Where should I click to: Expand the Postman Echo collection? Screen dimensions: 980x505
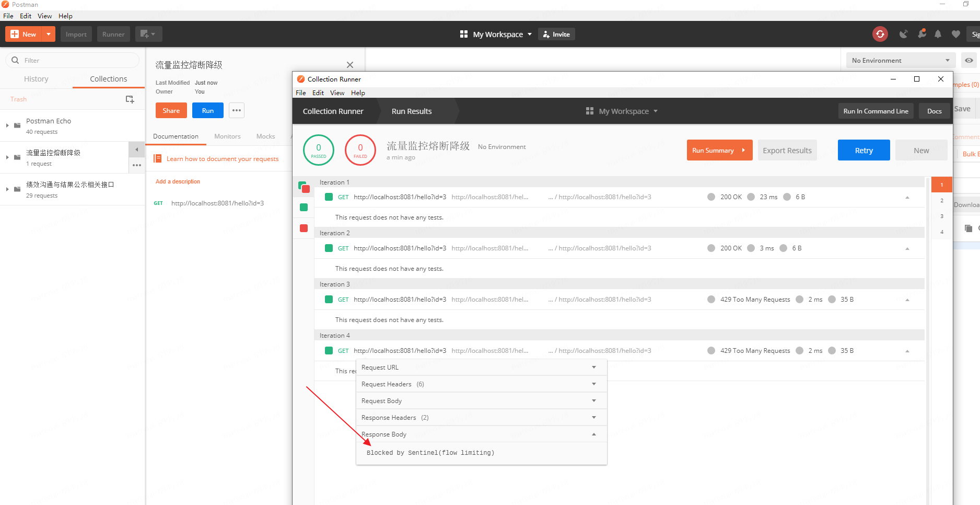tap(7, 125)
